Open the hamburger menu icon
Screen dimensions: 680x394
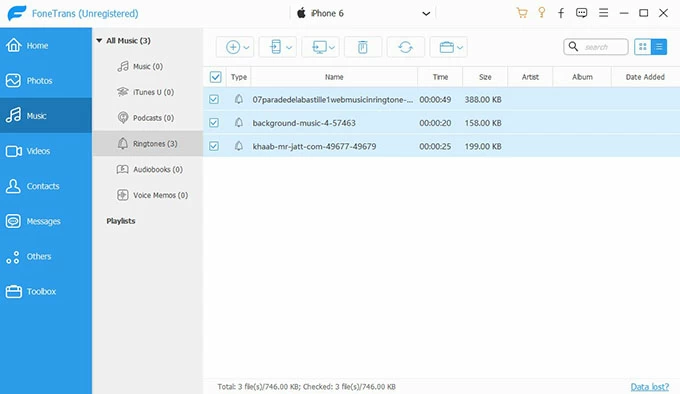(603, 13)
